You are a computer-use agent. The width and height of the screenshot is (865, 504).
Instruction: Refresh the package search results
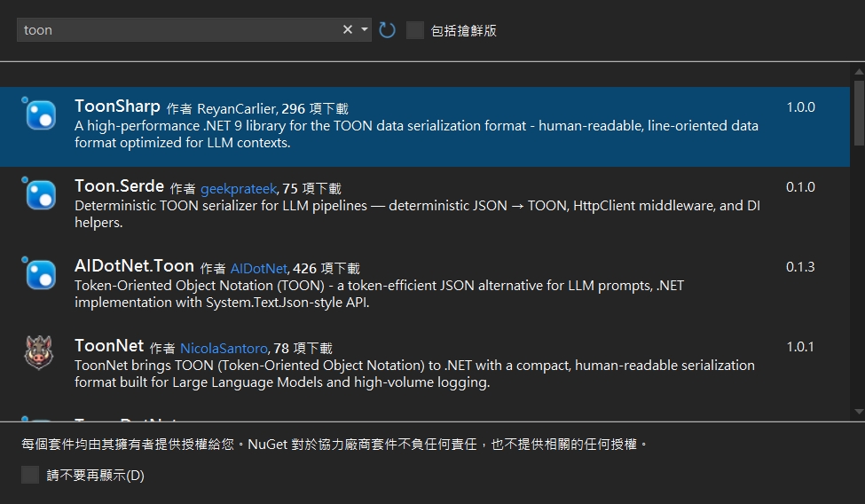[388, 30]
